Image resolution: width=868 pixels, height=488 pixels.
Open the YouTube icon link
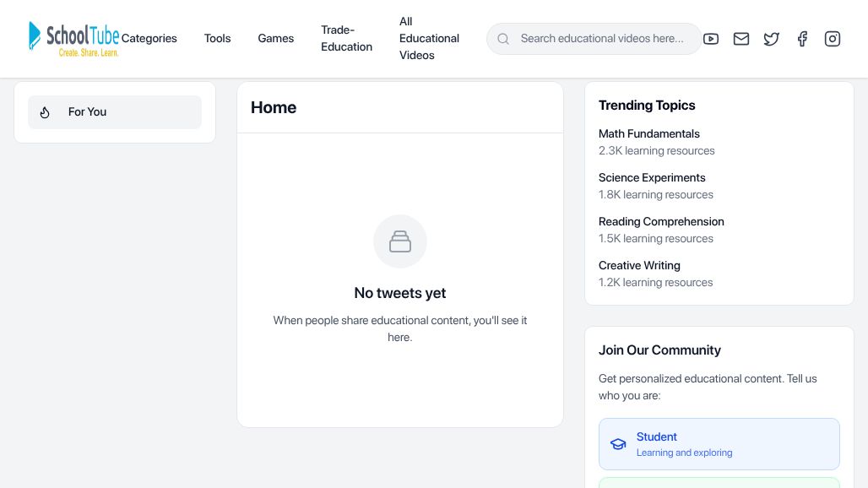pos(711,39)
